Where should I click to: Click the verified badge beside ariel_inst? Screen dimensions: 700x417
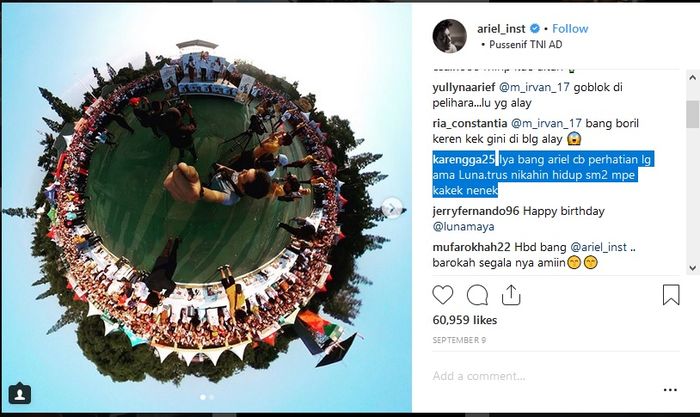[534, 29]
